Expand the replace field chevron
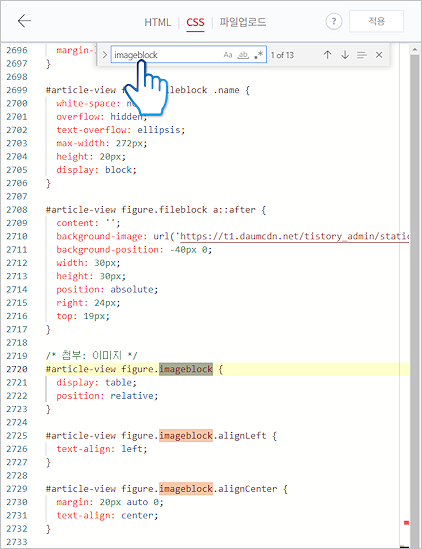422x549 pixels. coord(104,55)
